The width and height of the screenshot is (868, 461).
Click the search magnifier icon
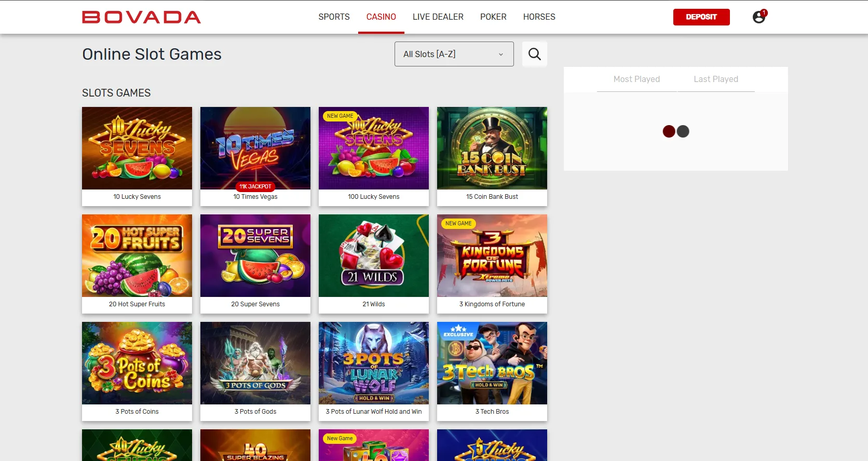click(x=534, y=54)
